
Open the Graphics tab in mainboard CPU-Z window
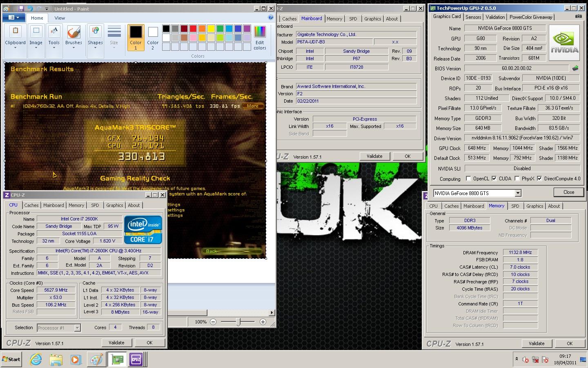tap(372, 19)
